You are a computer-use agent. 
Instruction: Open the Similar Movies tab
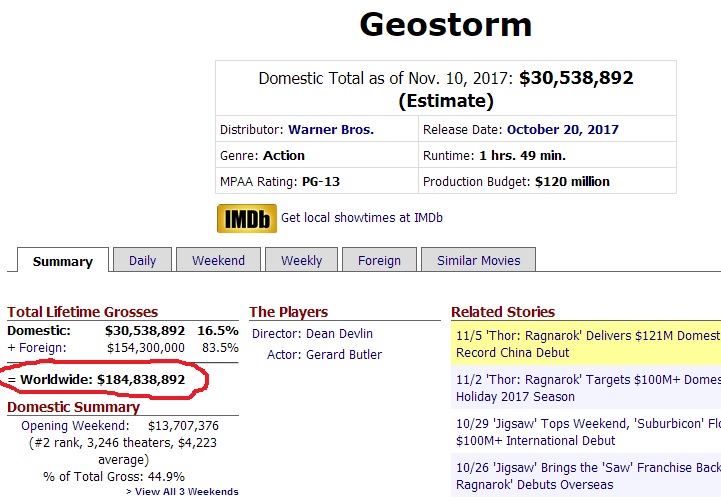point(478,260)
